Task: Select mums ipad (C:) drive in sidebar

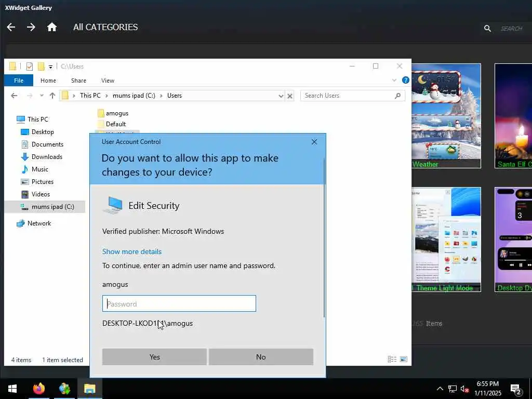Action: [x=45, y=207]
